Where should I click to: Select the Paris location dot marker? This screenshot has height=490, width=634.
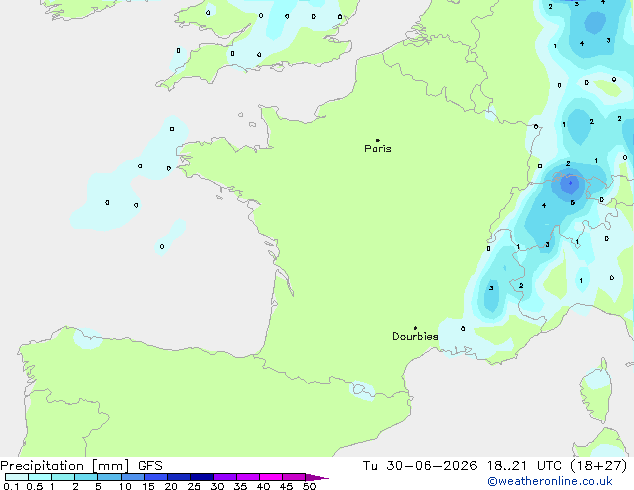378,140
